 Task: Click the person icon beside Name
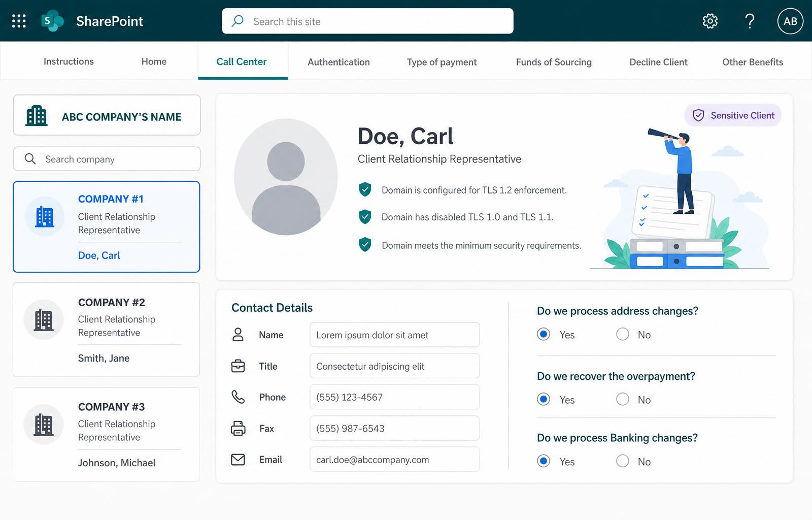[238, 334]
